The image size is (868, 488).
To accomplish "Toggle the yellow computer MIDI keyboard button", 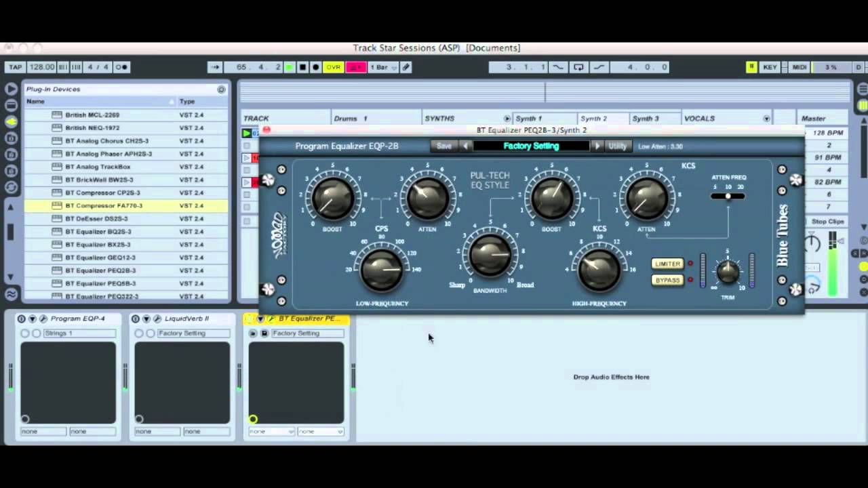I will [x=751, y=67].
